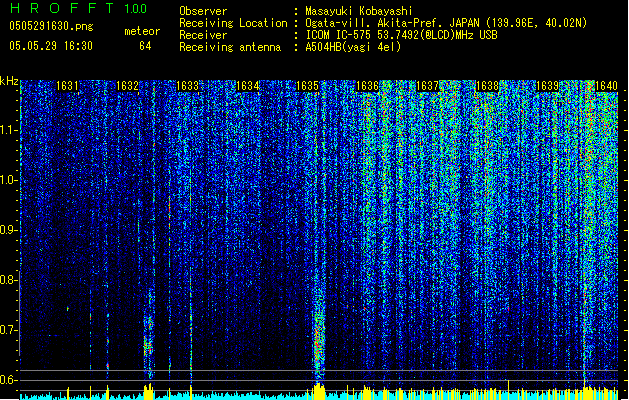The image size is (629, 400).
Task: Click the 1639 time marker
Action: point(547,86)
